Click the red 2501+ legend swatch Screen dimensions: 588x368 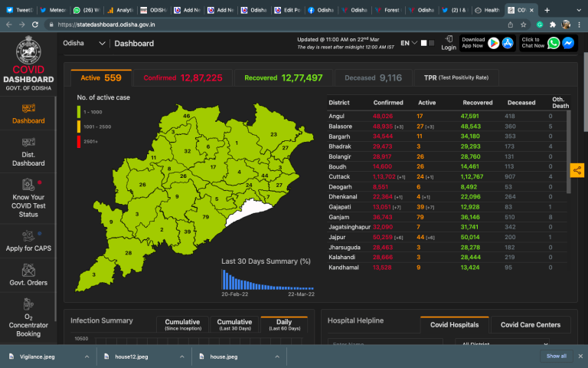click(x=78, y=142)
